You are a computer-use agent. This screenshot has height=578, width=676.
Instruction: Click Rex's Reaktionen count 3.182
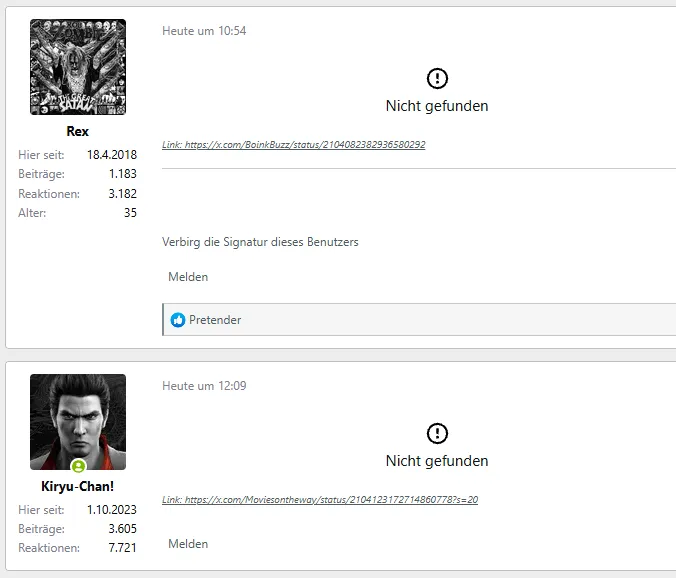(x=123, y=194)
